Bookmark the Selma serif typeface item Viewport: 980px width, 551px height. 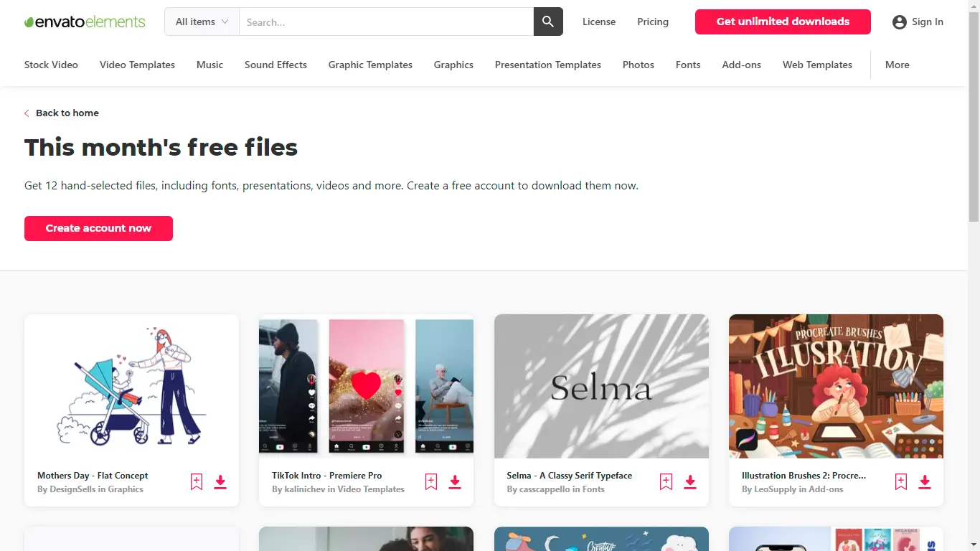[x=666, y=482]
